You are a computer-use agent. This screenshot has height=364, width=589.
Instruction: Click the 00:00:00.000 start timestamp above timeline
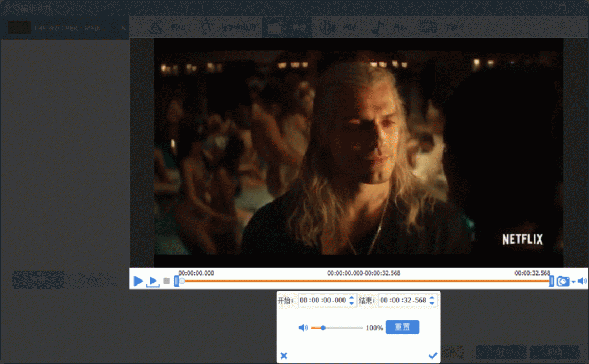[196, 273]
